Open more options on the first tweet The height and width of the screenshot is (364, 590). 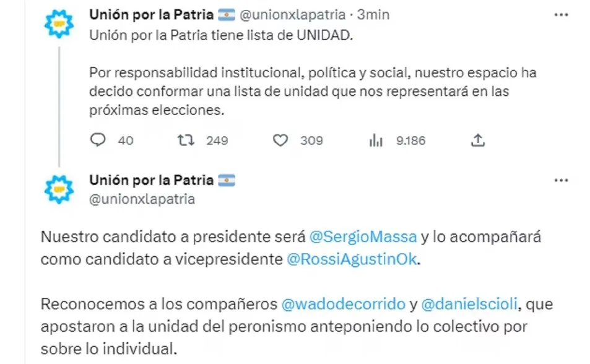[x=560, y=15]
